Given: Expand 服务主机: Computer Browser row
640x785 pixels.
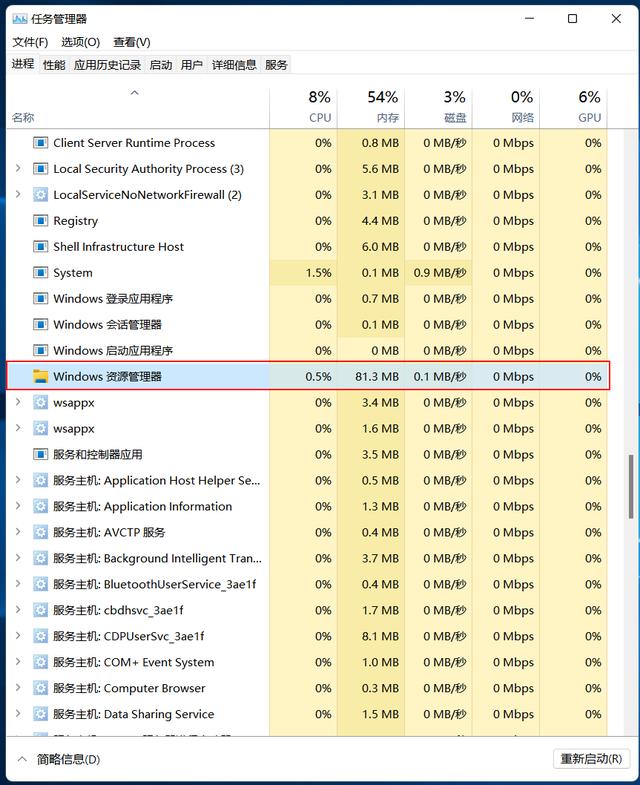Looking at the screenshot, I should tap(19, 688).
